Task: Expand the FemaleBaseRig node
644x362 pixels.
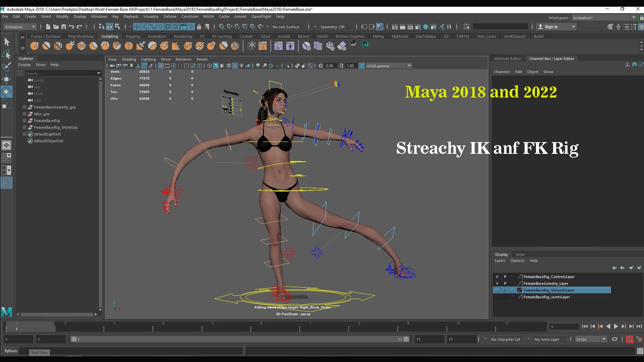Action: (24, 121)
